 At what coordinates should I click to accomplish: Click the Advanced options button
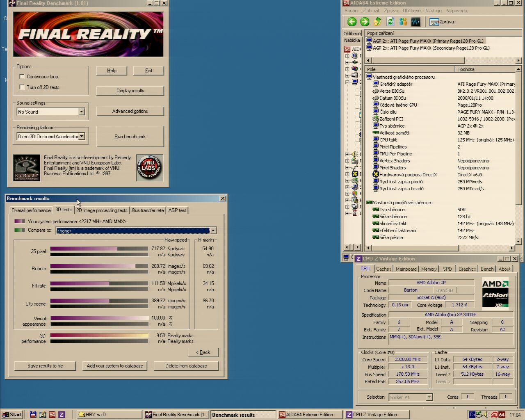[130, 111]
